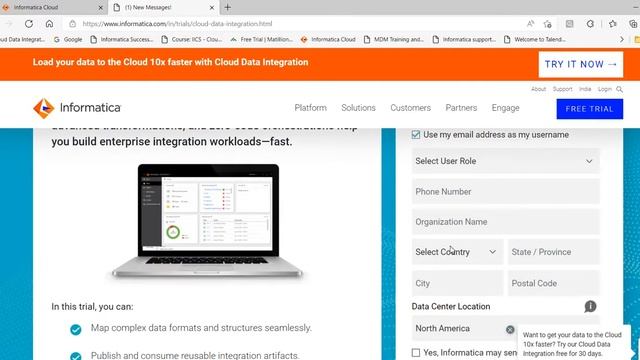
Task: Open the Customers menu
Action: 410,108
